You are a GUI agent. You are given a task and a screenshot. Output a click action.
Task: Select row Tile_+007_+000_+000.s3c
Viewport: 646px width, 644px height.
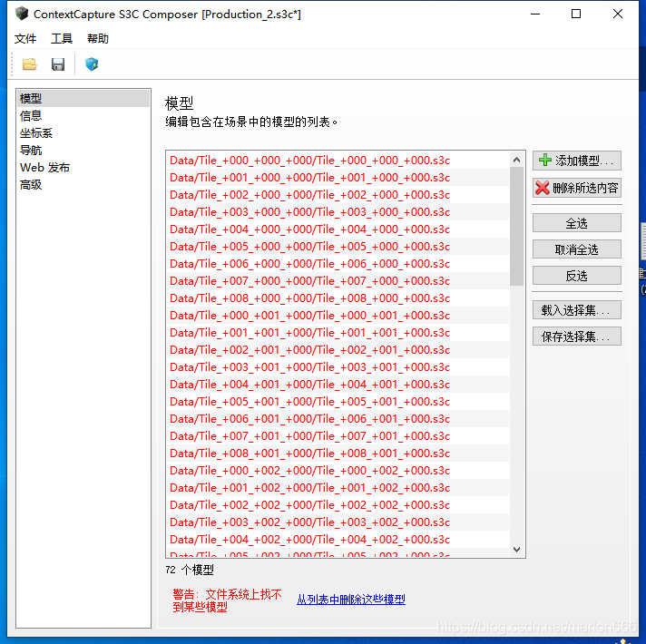pyautogui.click(x=338, y=281)
